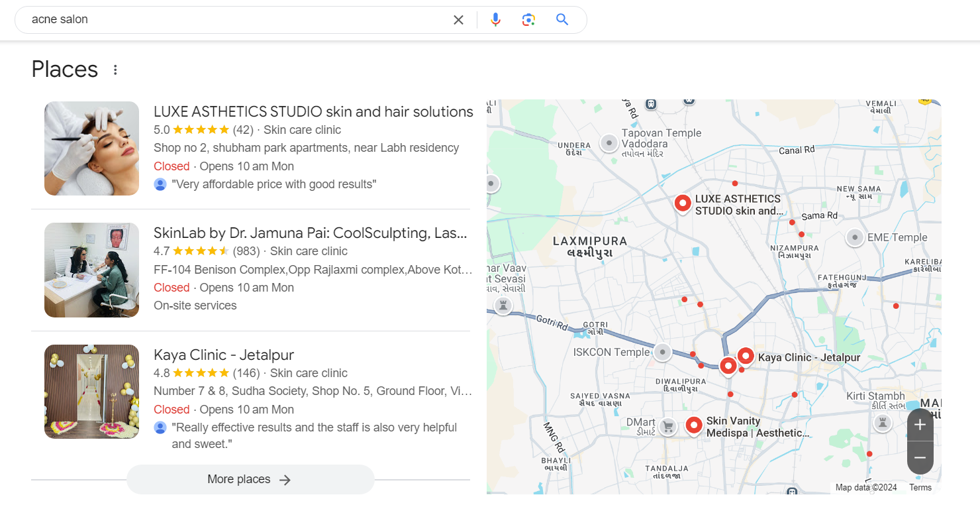Click reviewer avatar icon in LUXE review
Viewport: 980px width, 507px height.
(x=160, y=184)
